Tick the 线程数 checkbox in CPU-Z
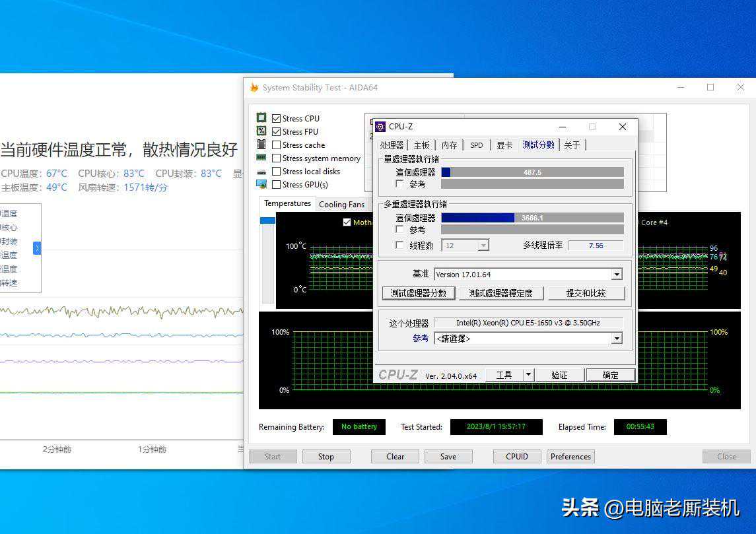 (x=399, y=246)
